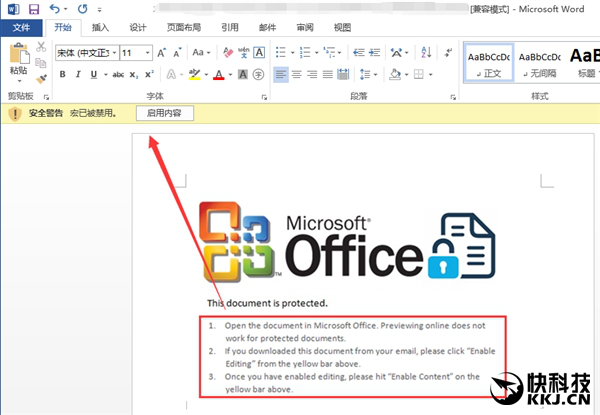Click the Paste (粘贴) clipboard icon
This screenshot has width=600, height=415.
18,58
